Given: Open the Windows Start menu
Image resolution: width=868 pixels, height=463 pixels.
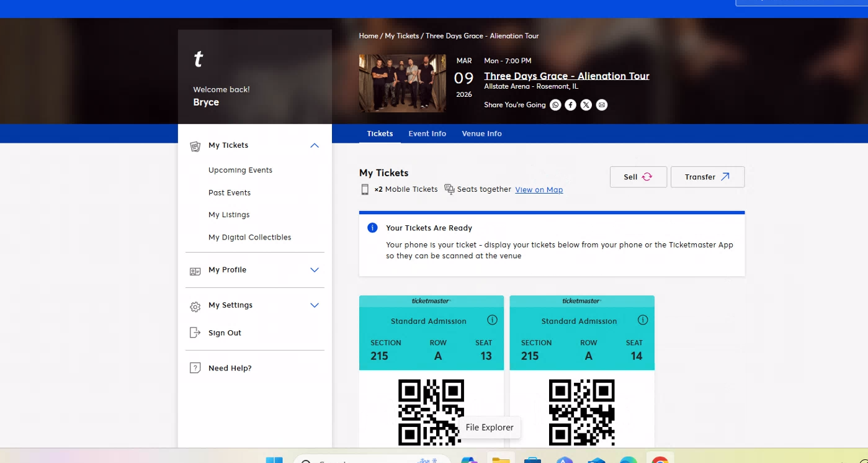Looking at the screenshot, I should (x=274, y=460).
